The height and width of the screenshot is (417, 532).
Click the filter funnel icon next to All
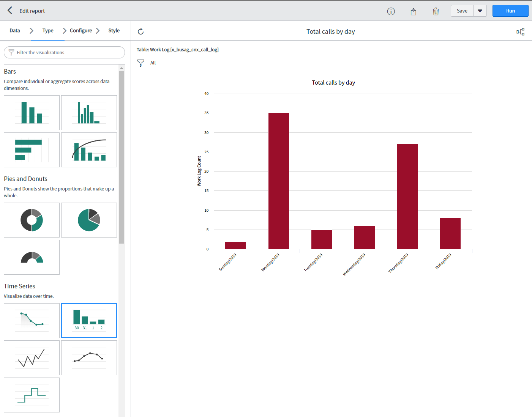pyautogui.click(x=140, y=63)
